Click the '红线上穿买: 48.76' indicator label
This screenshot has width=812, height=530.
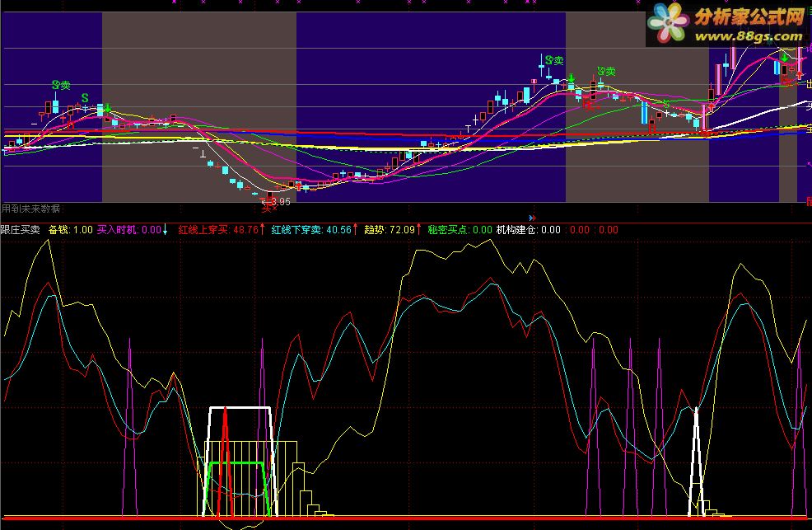[218, 229]
